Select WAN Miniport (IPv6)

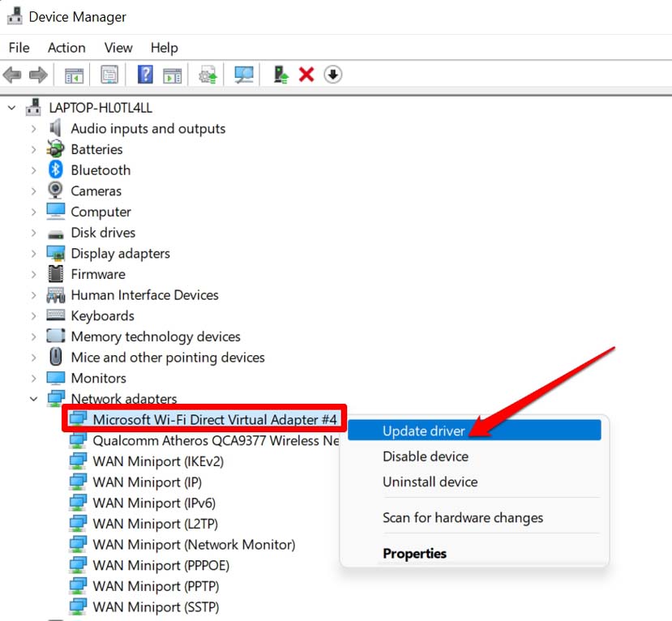tap(154, 503)
